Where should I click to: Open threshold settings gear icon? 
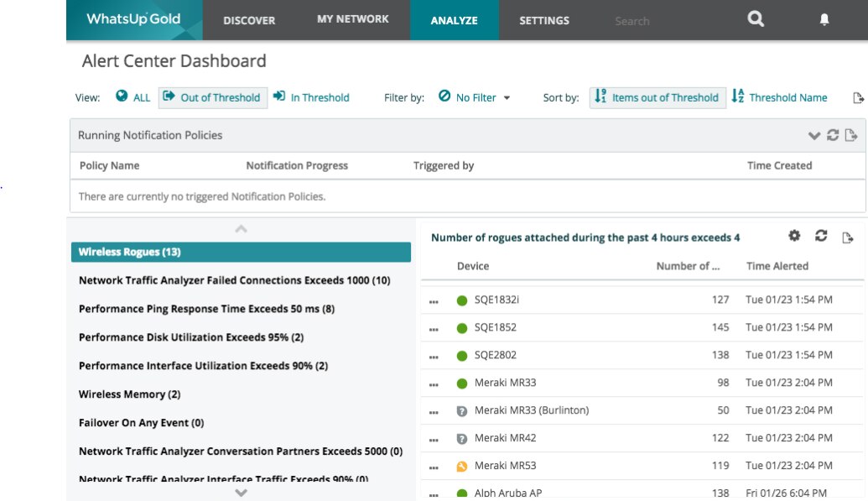click(794, 236)
